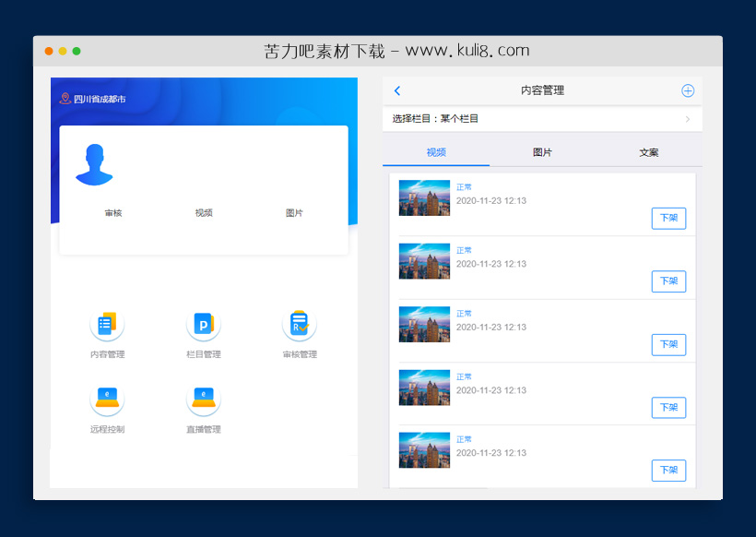Image resolution: width=756 pixels, height=537 pixels.
Task: Open the 直播管理 (Live Management) icon
Action: (203, 399)
